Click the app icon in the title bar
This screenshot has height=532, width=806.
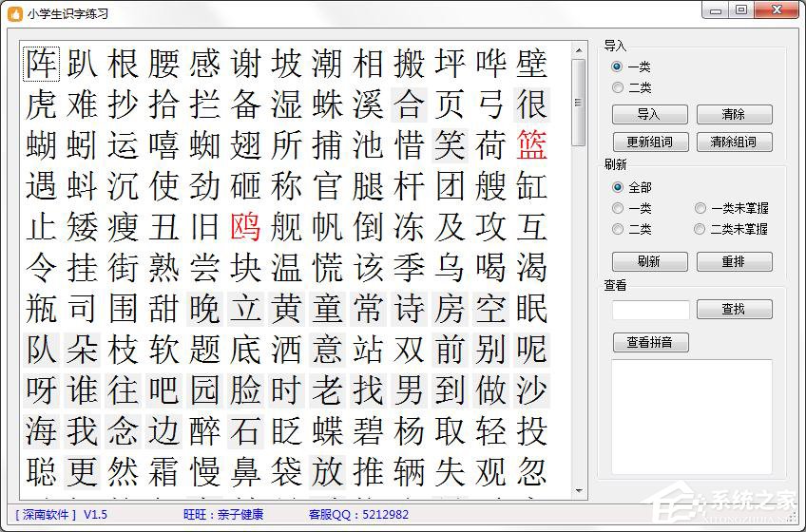[x=14, y=13]
